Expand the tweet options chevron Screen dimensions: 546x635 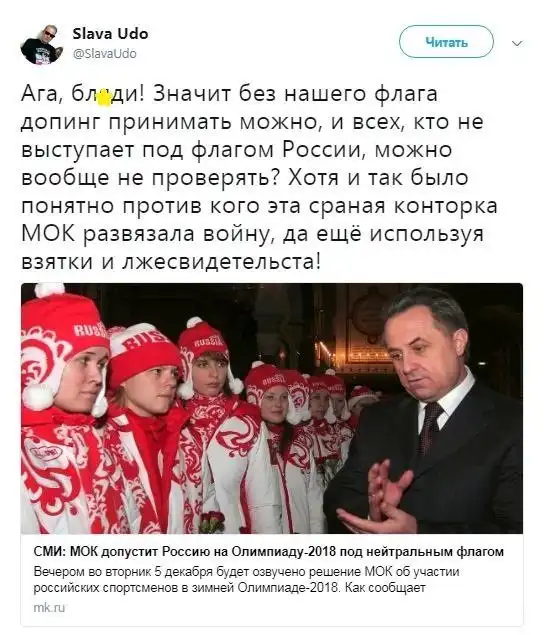tap(517, 43)
